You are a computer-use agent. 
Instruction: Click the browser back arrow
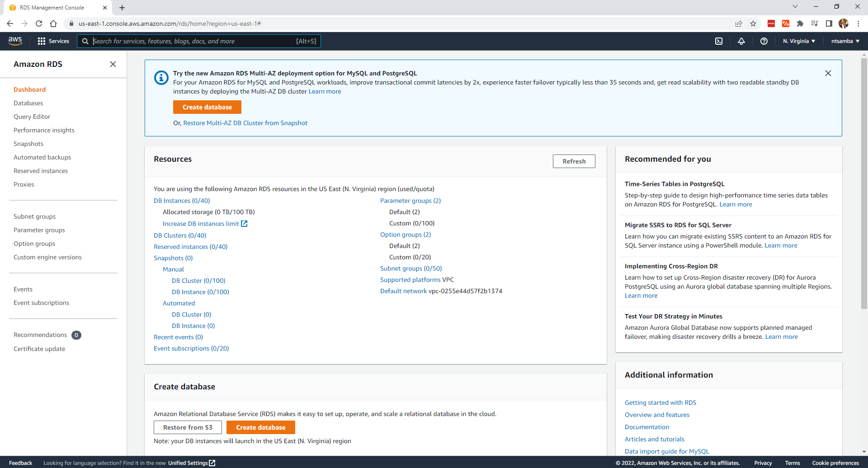pos(10,23)
